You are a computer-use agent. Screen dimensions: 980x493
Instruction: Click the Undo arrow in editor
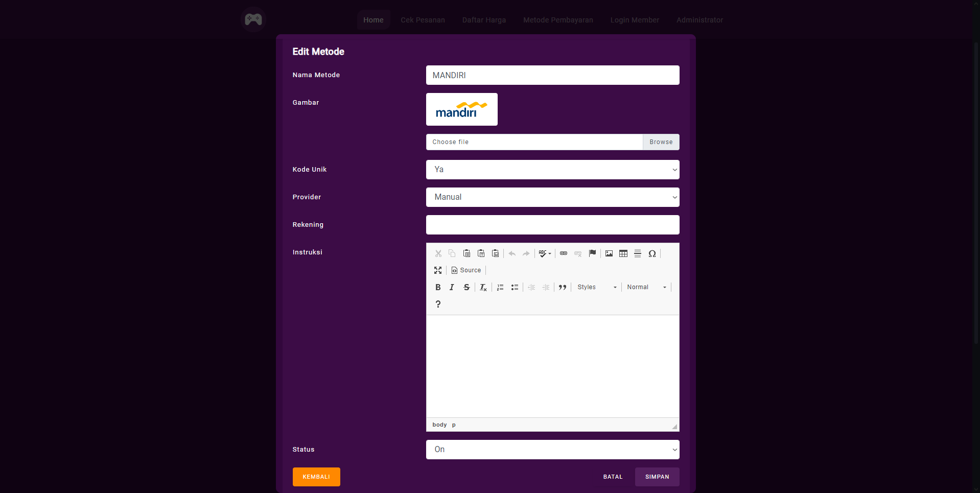(512, 253)
